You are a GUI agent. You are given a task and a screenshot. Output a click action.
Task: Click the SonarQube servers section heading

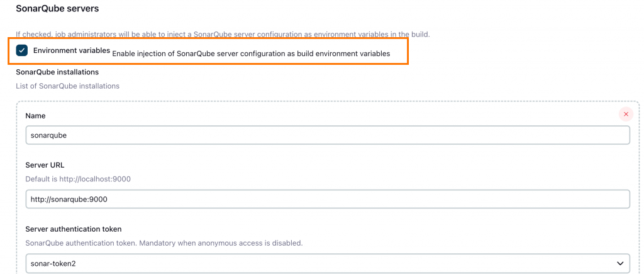[x=57, y=9]
